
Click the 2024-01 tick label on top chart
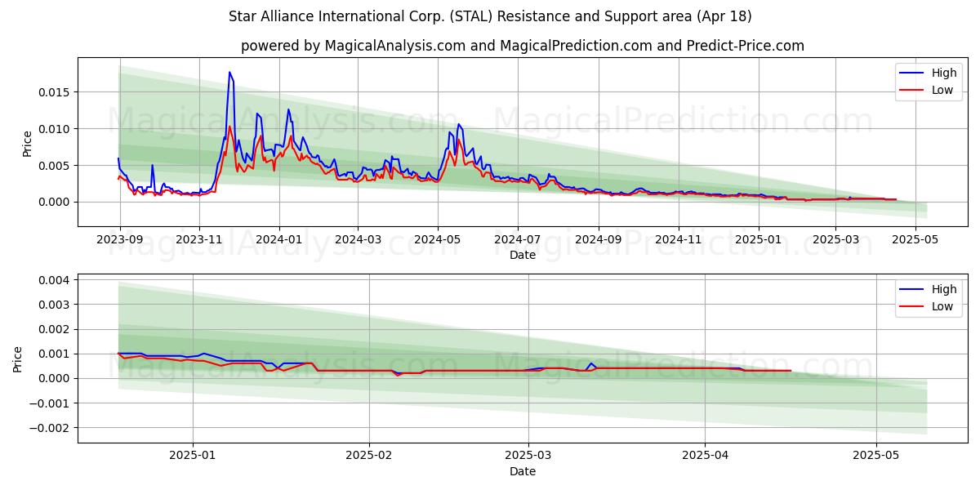(x=278, y=239)
